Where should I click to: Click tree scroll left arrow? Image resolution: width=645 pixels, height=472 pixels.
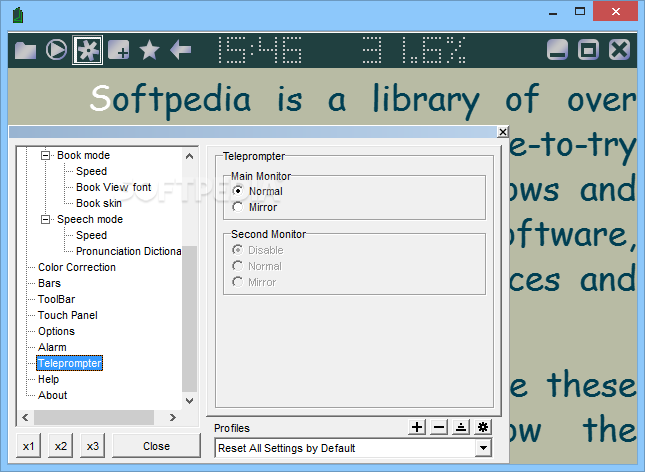pos(26,417)
